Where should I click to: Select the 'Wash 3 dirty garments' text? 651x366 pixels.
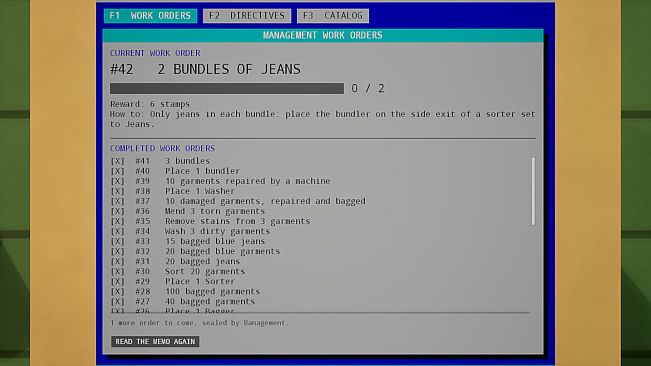click(x=217, y=231)
